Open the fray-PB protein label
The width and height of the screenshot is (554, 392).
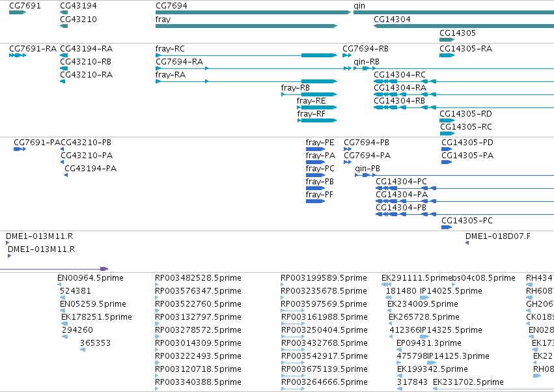click(x=320, y=182)
